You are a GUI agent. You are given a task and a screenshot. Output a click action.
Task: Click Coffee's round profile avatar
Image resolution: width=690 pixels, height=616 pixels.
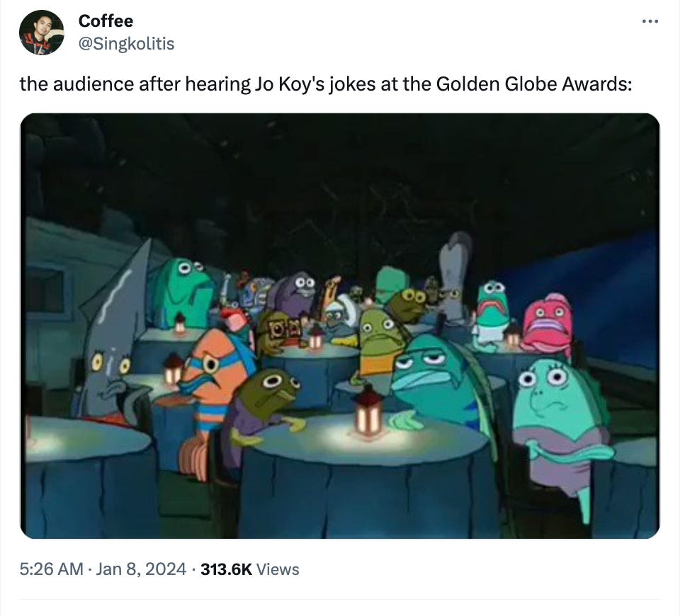pyautogui.click(x=41, y=33)
